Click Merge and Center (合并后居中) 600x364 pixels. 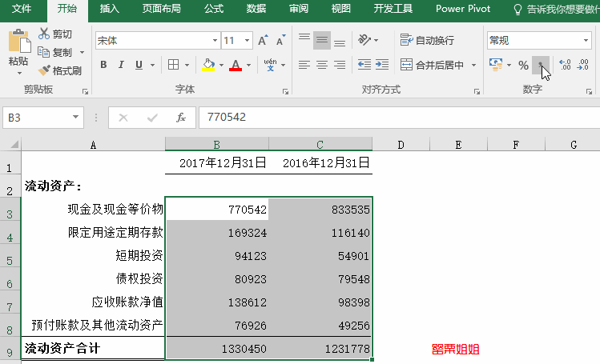(x=432, y=65)
